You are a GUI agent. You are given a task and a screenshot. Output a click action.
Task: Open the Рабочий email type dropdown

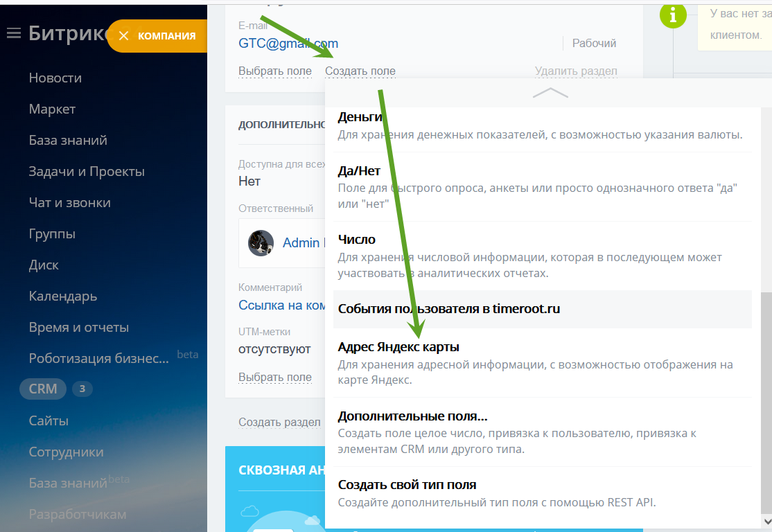(x=594, y=44)
